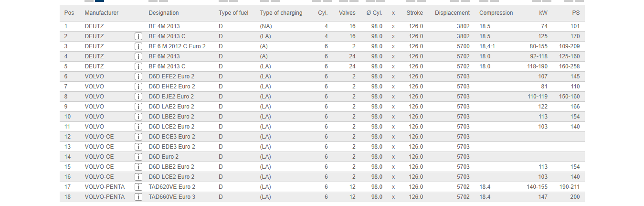The height and width of the screenshot is (206, 644).
Task: Select the BF 4M 2013 designation in row 1
Action: coord(164,26)
